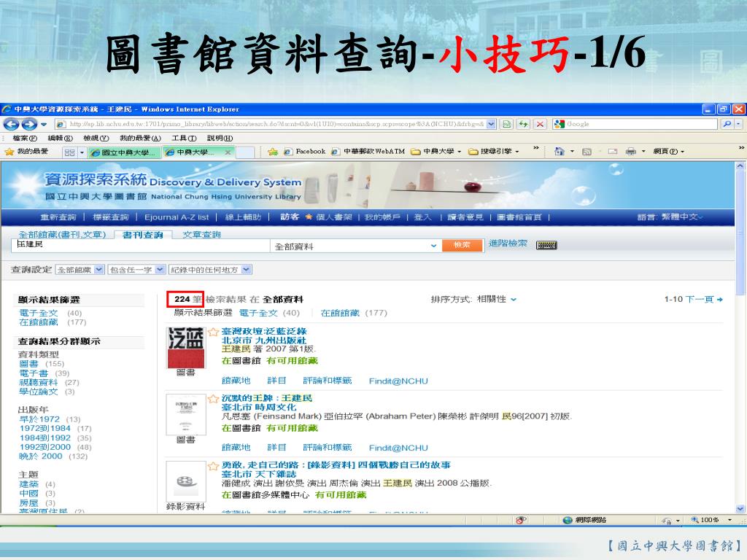
Task: Click the Google search box
Action: tap(635, 124)
